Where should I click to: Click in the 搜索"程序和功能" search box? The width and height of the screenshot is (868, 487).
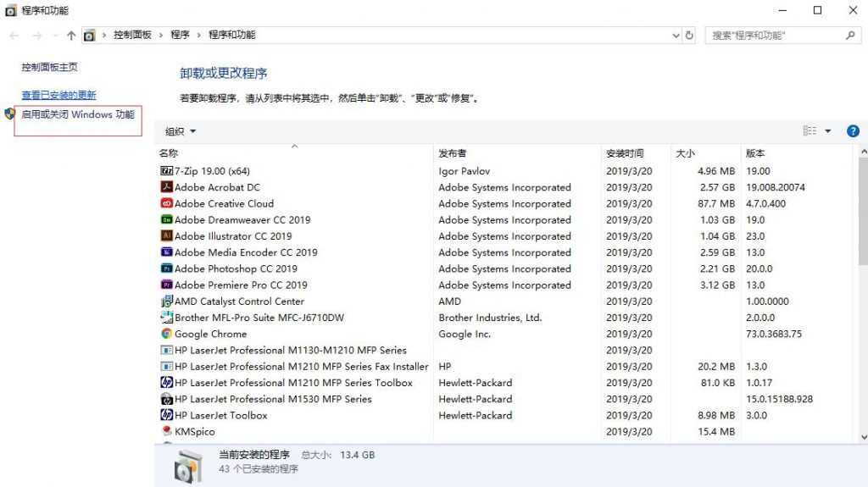(782, 36)
